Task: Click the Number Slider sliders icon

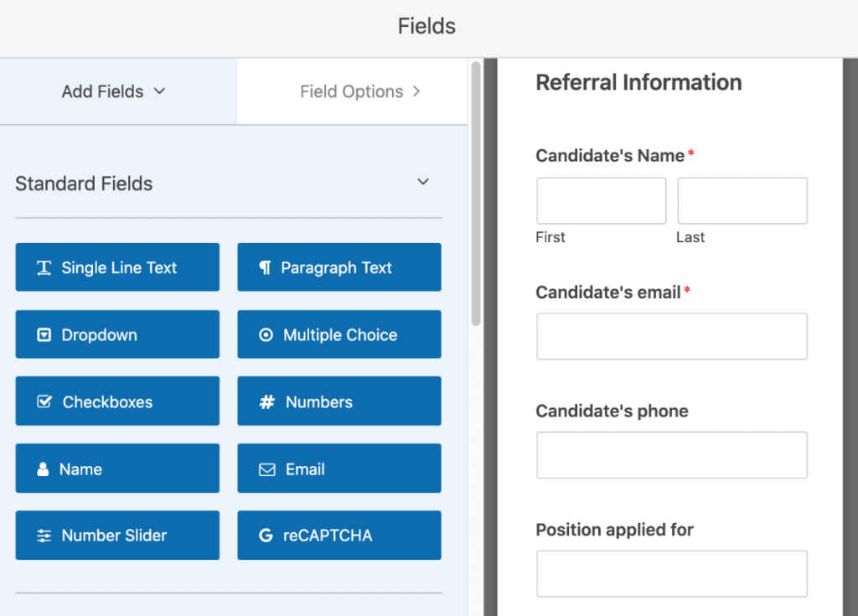Action: (x=44, y=536)
